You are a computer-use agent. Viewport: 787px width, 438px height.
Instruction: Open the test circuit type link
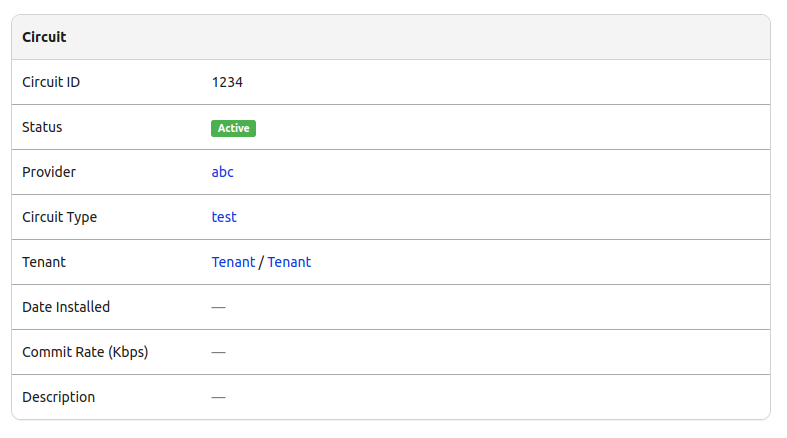click(224, 217)
